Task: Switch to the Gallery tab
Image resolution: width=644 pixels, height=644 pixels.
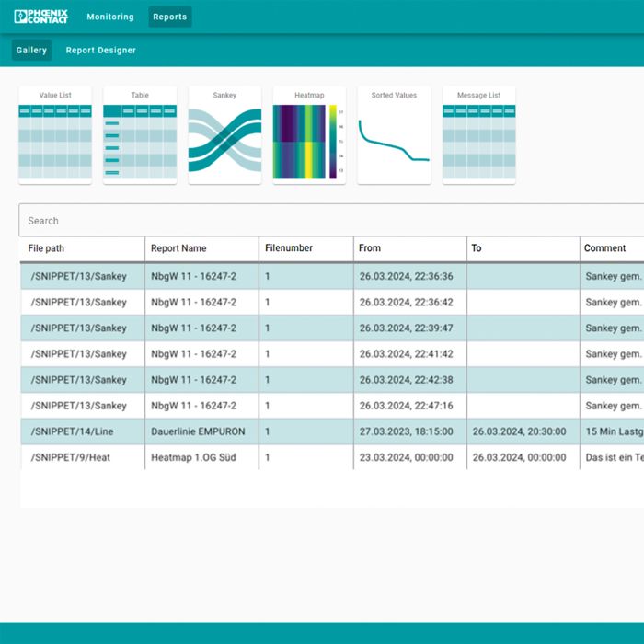Action: point(31,50)
